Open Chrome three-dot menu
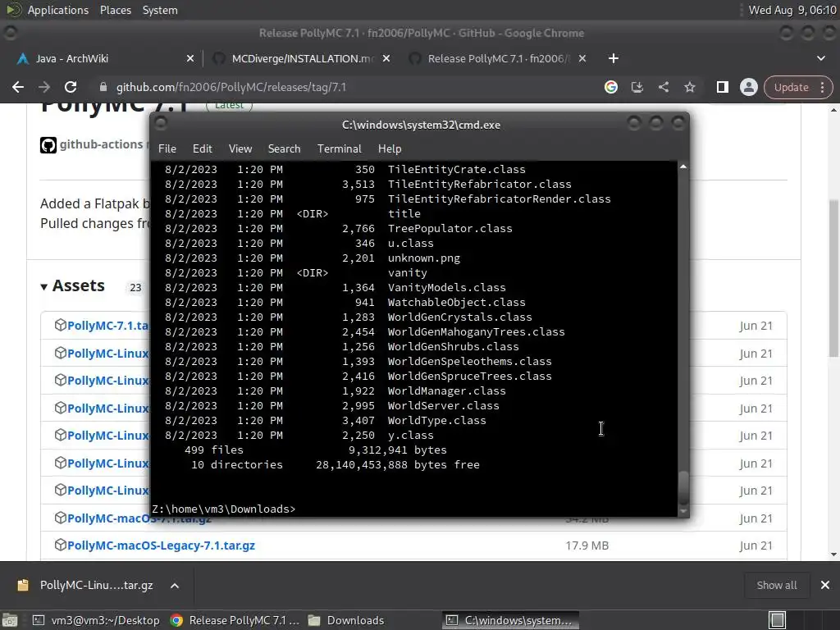The width and height of the screenshot is (840, 630). click(822, 87)
